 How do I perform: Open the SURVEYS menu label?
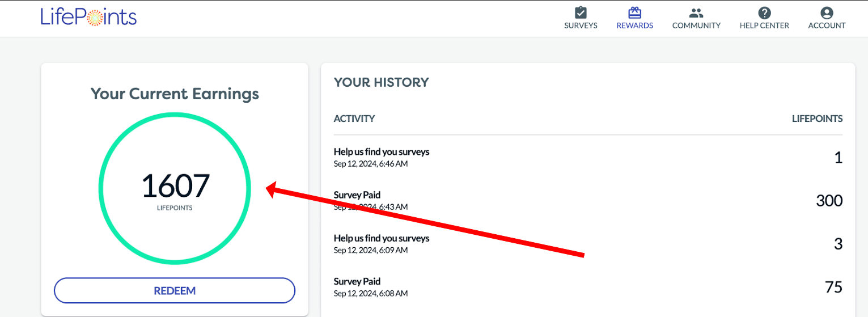click(581, 26)
